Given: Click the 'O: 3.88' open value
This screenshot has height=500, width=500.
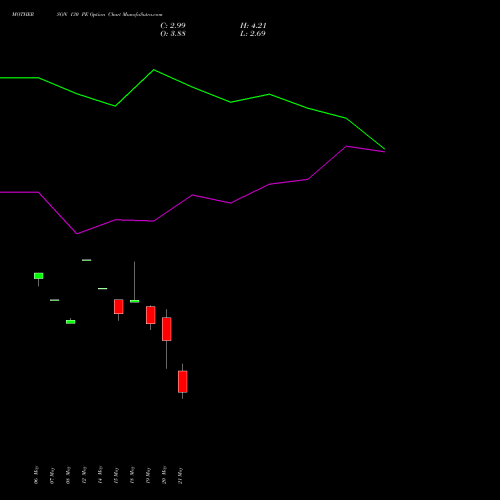Looking at the screenshot, I should pyautogui.click(x=173, y=34).
